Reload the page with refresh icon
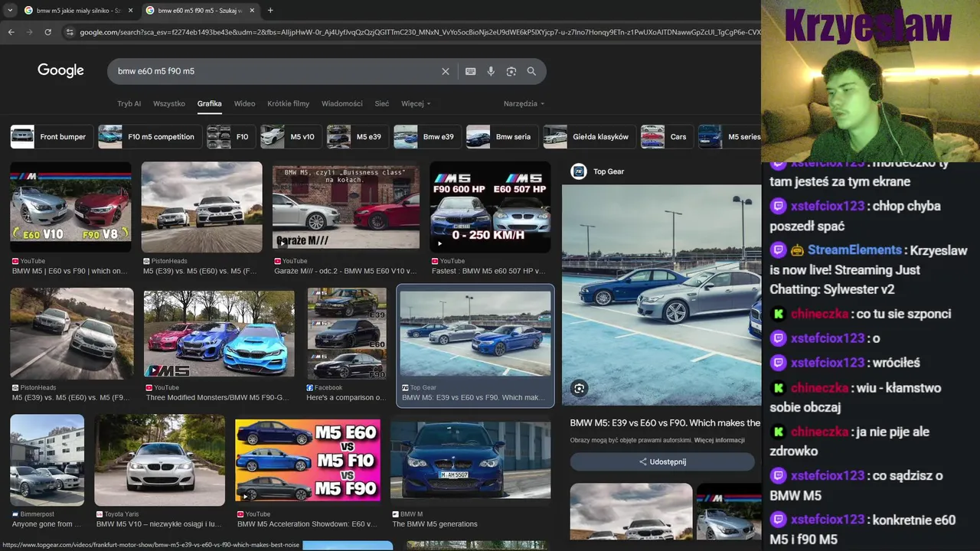The width and height of the screenshot is (980, 551). point(47,32)
